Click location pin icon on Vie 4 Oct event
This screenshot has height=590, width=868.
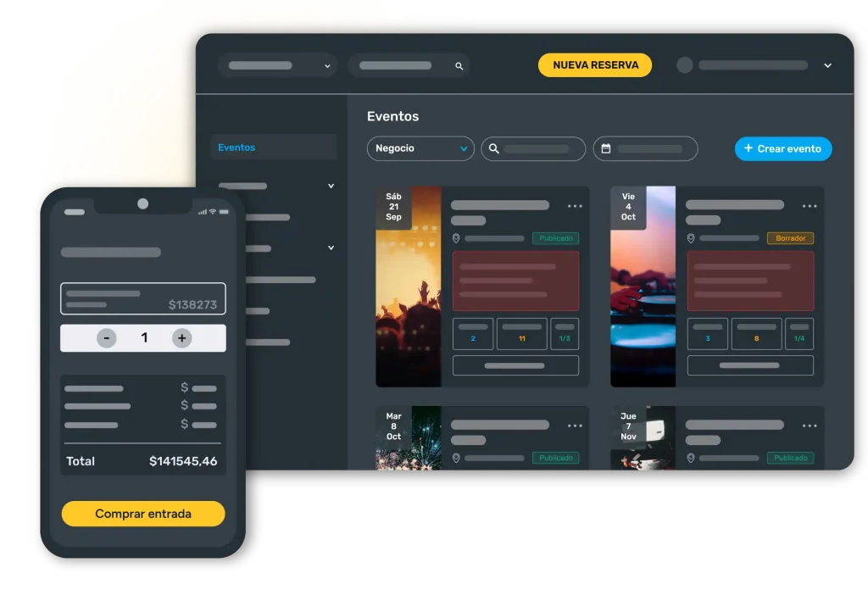click(x=691, y=239)
